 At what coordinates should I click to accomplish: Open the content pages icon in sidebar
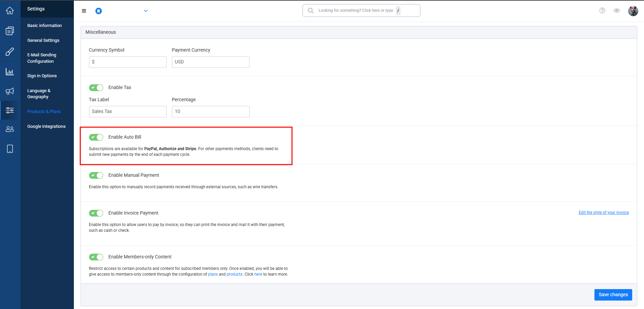pyautogui.click(x=10, y=31)
